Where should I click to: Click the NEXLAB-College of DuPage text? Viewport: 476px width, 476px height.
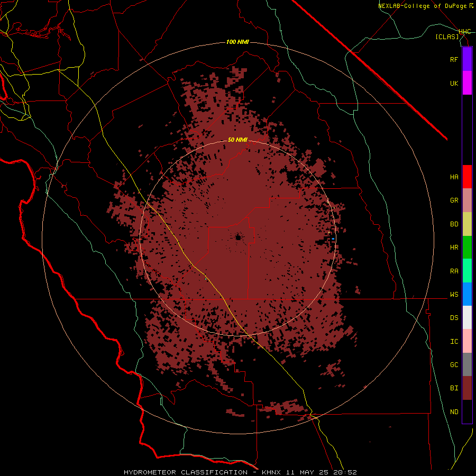point(423,6)
